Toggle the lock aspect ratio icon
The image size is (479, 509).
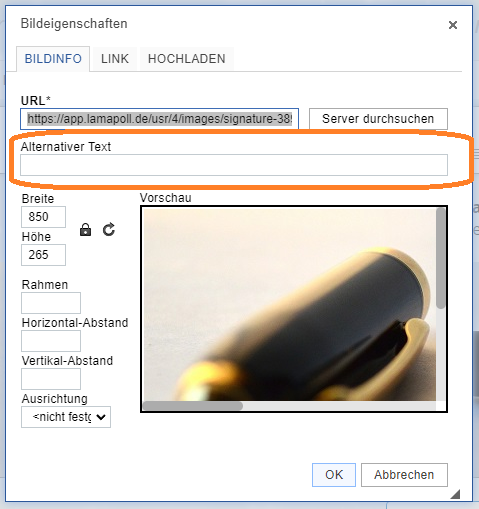85,230
